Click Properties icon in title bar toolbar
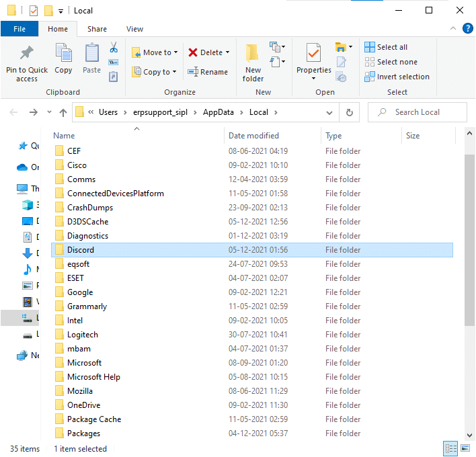 click(34, 11)
